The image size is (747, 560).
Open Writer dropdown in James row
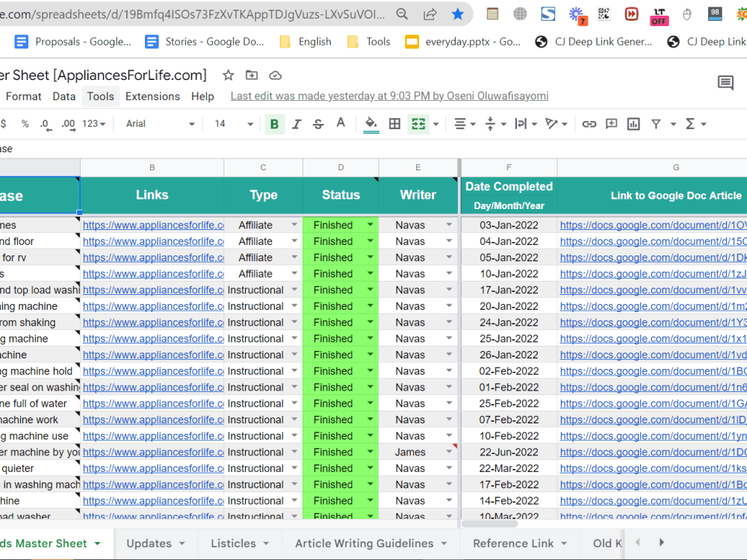pos(449,452)
